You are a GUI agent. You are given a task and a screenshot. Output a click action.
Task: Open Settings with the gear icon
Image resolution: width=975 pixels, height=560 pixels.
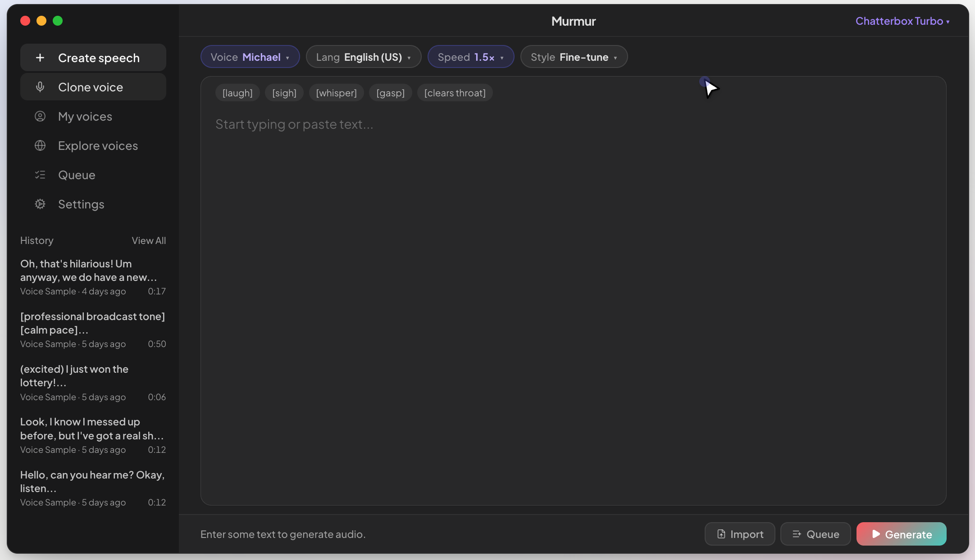pos(40,204)
